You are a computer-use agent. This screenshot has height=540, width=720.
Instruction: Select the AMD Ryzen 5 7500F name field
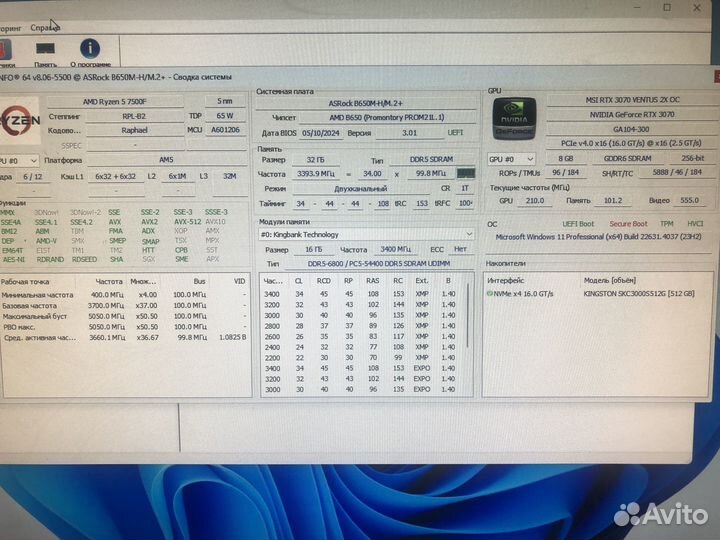pos(114,101)
